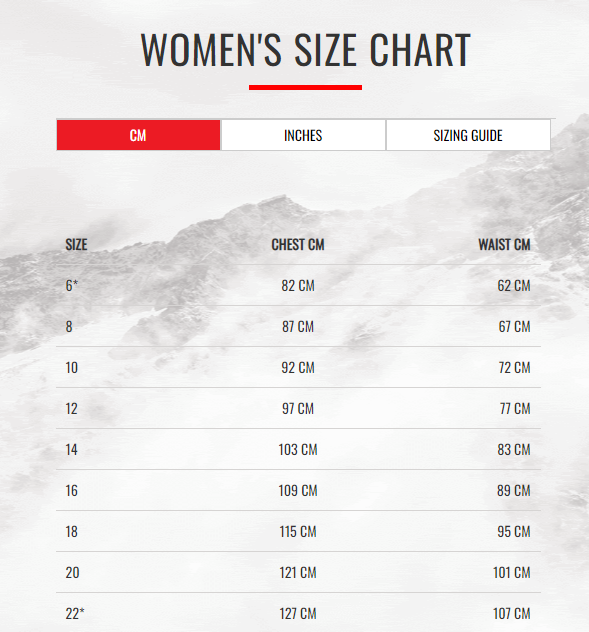The image size is (589, 632).
Task: Click the Women's Size Chart heading
Action: [306, 50]
